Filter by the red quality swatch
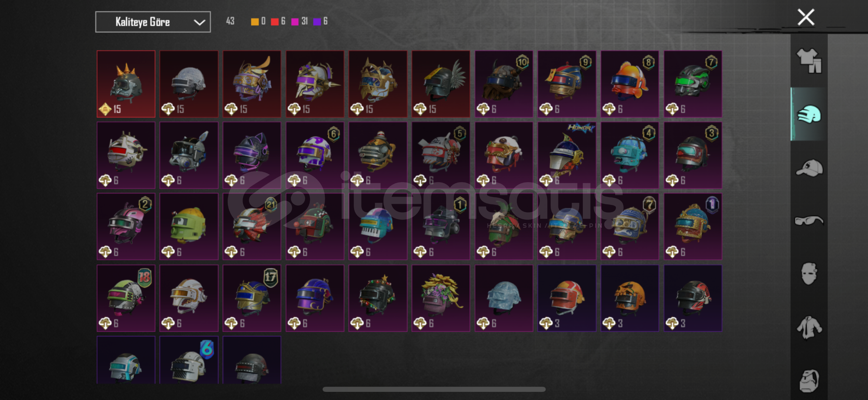The width and height of the screenshot is (868, 400). pyautogui.click(x=275, y=22)
